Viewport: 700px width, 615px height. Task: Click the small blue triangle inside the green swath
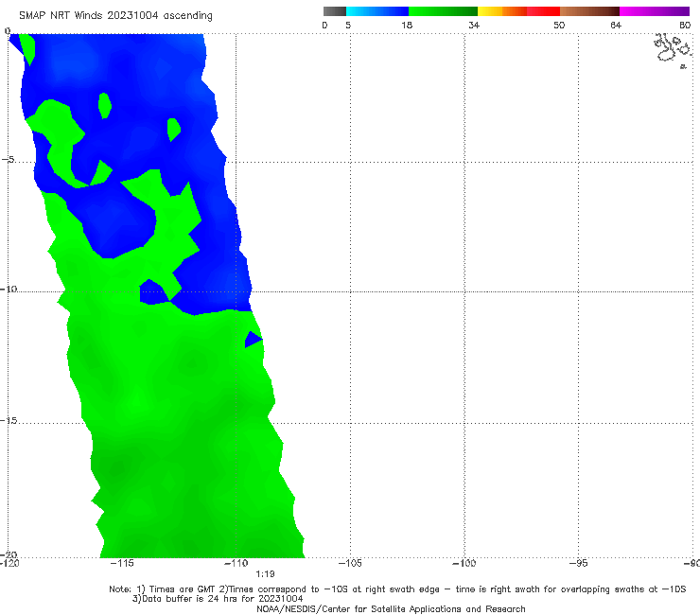pyautogui.click(x=253, y=339)
